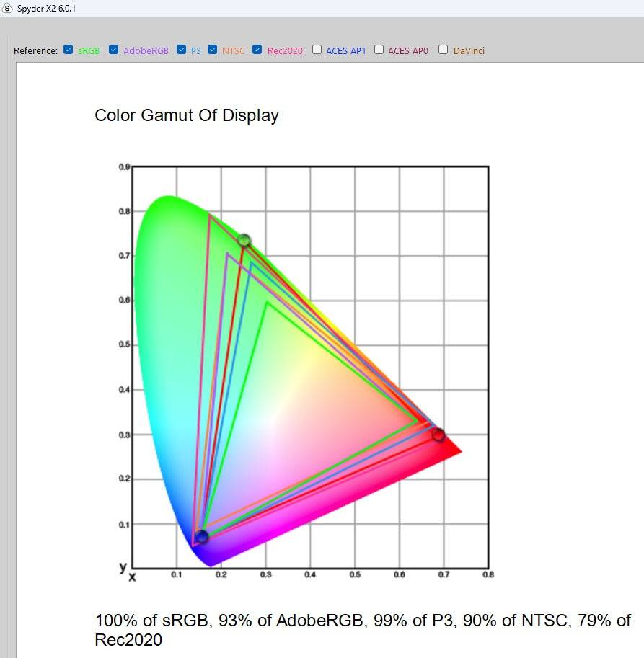
Task: Click the "Reference:" label
Action: (36, 50)
